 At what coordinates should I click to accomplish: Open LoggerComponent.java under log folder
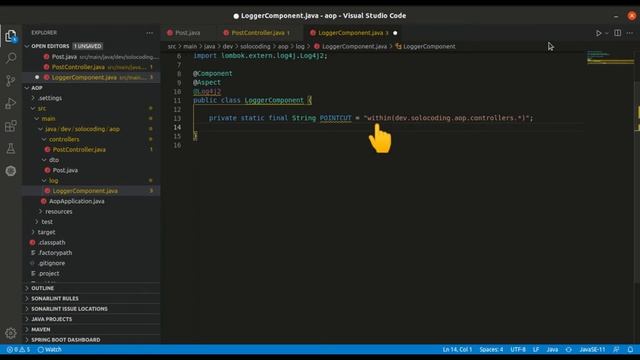pyautogui.click(x=91, y=191)
